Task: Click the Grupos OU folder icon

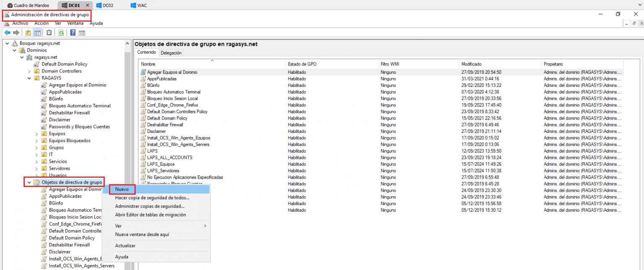Action: (44, 148)
